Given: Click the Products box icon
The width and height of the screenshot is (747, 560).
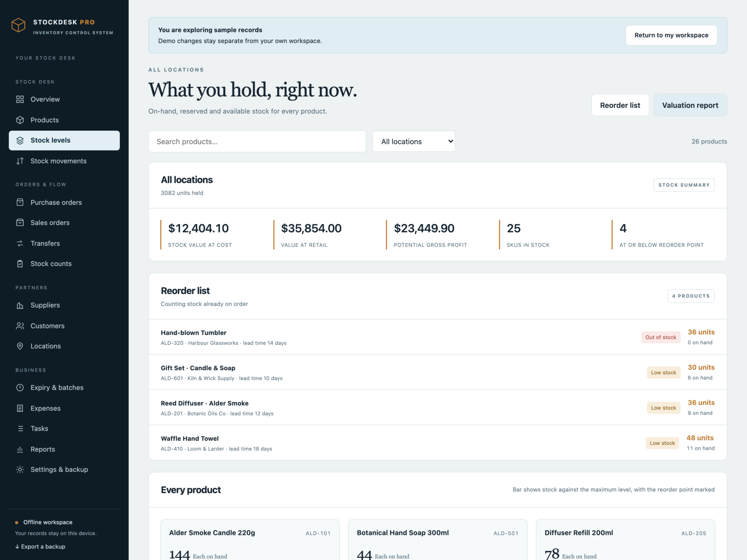Looking at the screenshot, I should click(x=20, y=120).
